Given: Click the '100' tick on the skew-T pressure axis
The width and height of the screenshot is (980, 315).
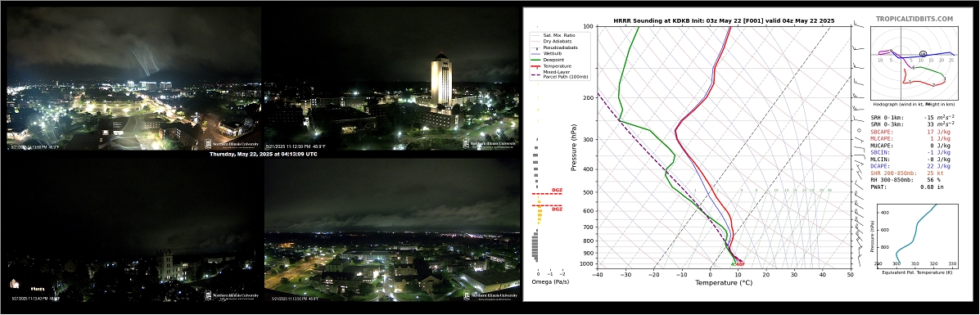Looking at the screenshot, I should pyautogui.click(x=589, y=26).
